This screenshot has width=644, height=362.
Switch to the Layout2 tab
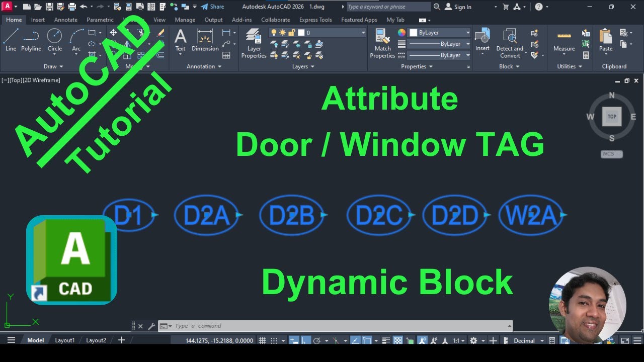(96, 340)
